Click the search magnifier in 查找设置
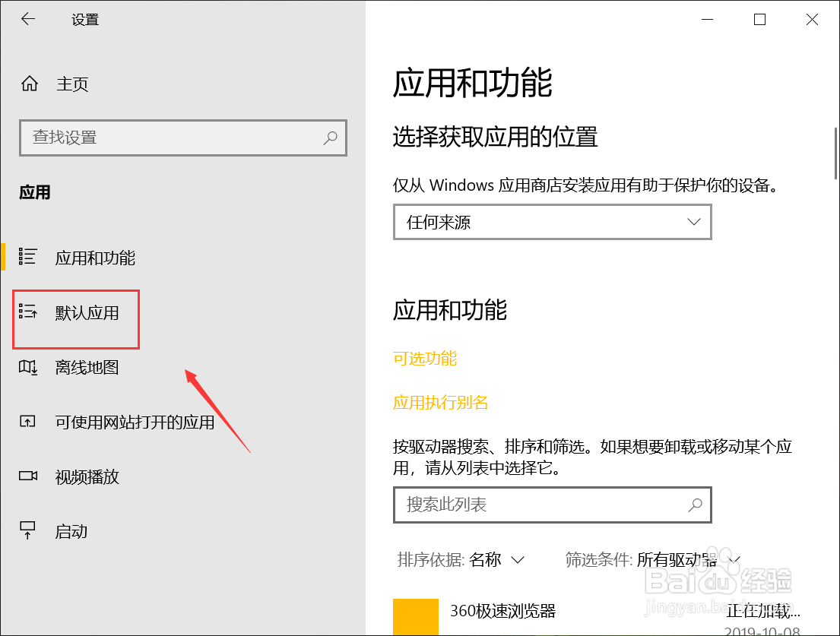This screenshot has width=840, height=636. (330, 138)
